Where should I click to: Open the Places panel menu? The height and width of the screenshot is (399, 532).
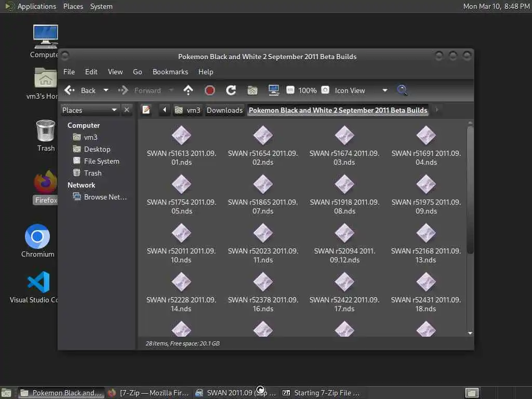coord(73,6)
